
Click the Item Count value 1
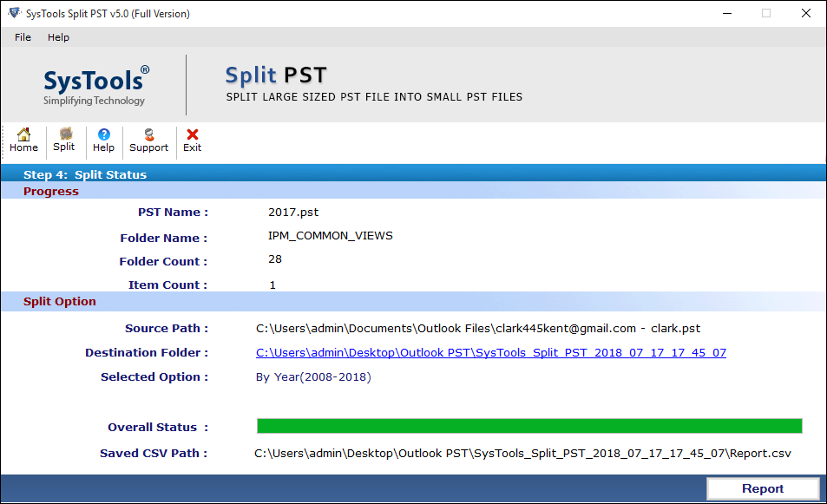pos(272,285)
